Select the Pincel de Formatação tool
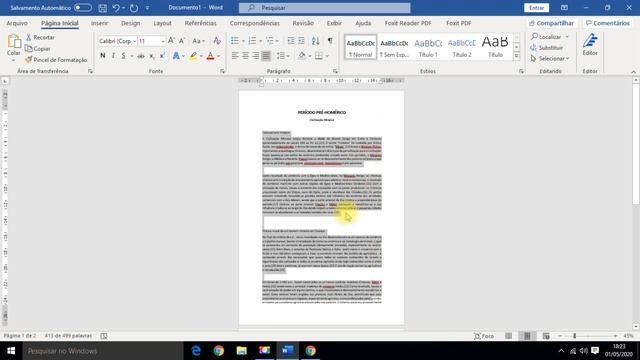This screenshot has width=640, height=360. tap(56, 60)
